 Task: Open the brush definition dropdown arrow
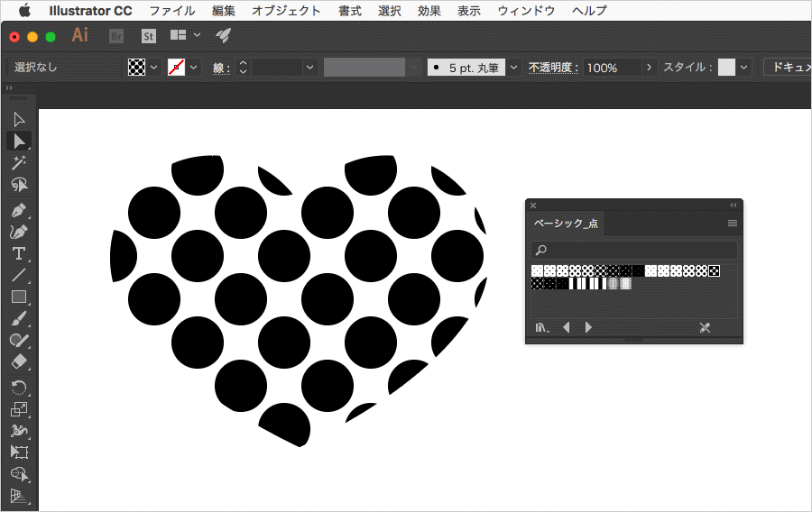coord(513,68)
